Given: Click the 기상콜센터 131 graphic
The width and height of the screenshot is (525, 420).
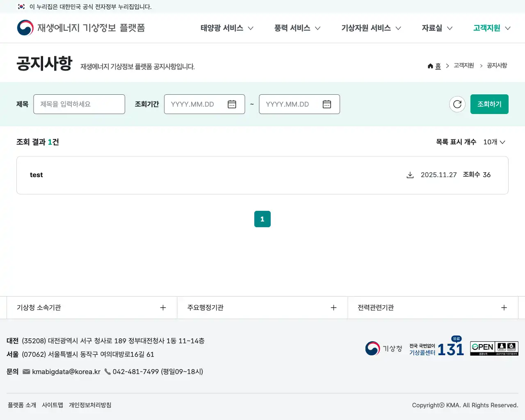Looking at the screenshot, I should [x=436, y=348].
